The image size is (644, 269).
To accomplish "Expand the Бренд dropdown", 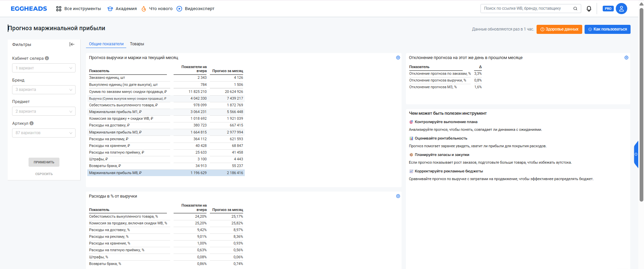I will 44,90.
